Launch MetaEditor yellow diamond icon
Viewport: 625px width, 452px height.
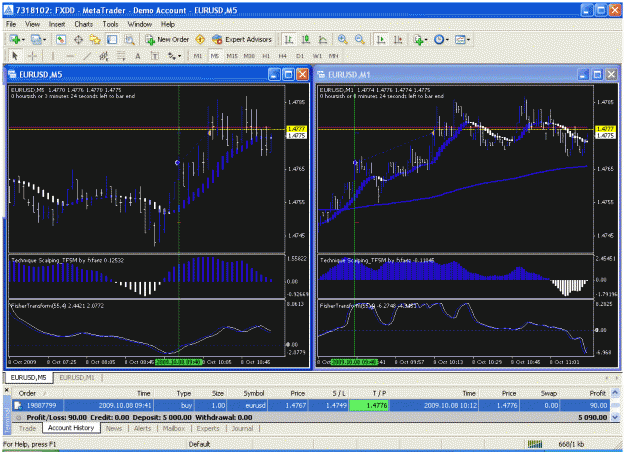(200, 39)
